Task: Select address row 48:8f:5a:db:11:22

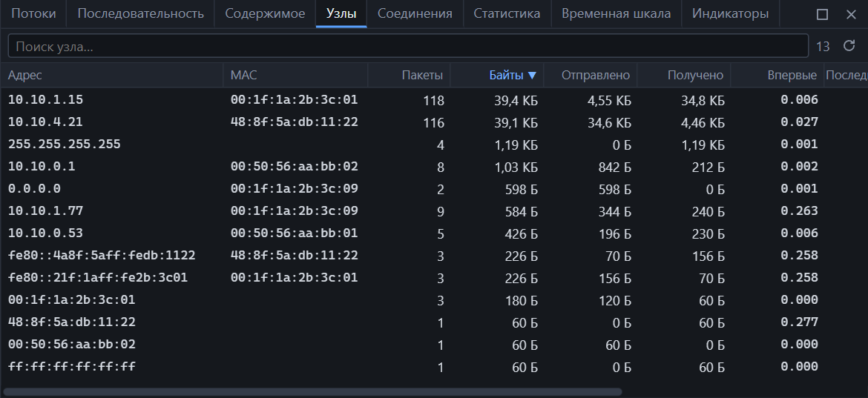Action: coord(434,322)
